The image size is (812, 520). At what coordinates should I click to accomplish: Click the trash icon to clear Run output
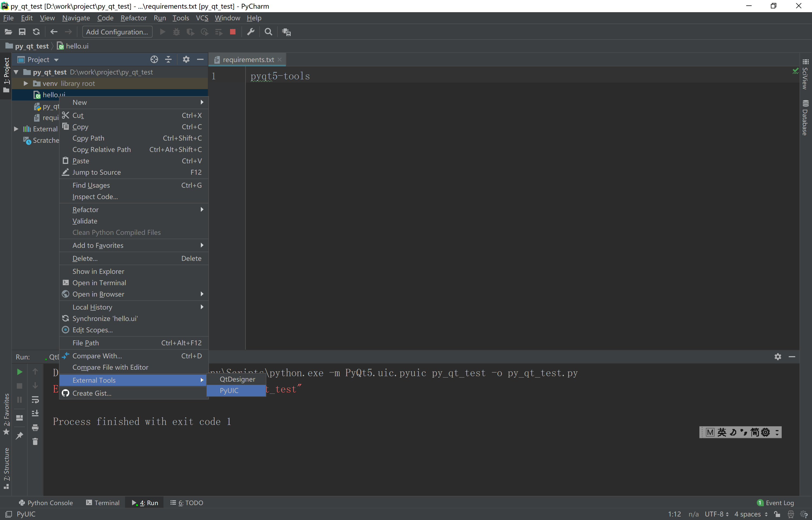click(x=35, y=442)
